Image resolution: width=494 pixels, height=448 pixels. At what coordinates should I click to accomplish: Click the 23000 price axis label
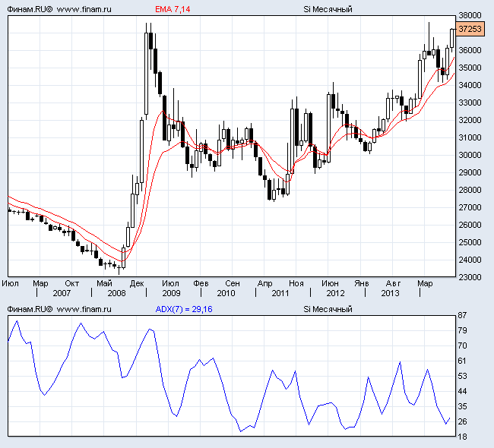point(471,277)
